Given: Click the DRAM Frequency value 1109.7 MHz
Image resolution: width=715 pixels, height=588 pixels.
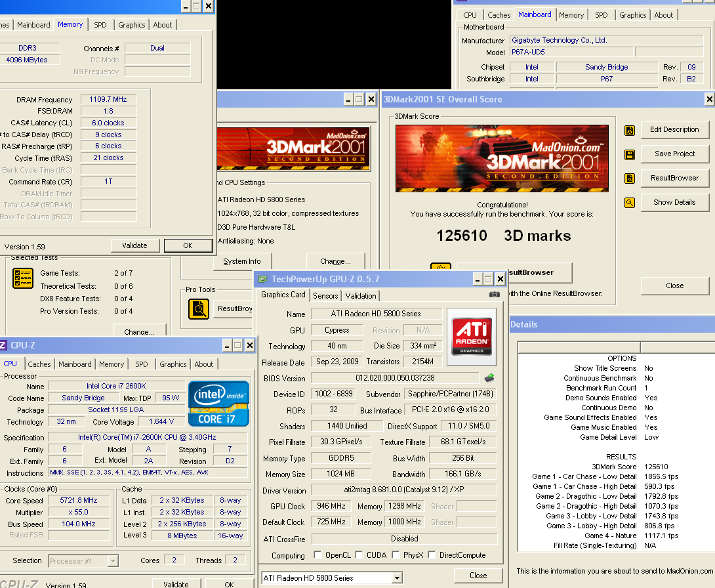Looking at the screenshot, I should click(x=108, y=100).
